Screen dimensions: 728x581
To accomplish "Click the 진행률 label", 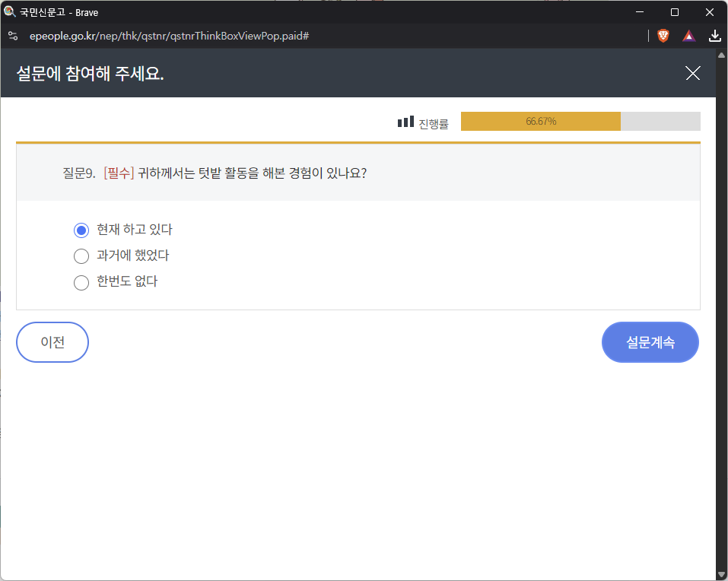I will 434,124.
